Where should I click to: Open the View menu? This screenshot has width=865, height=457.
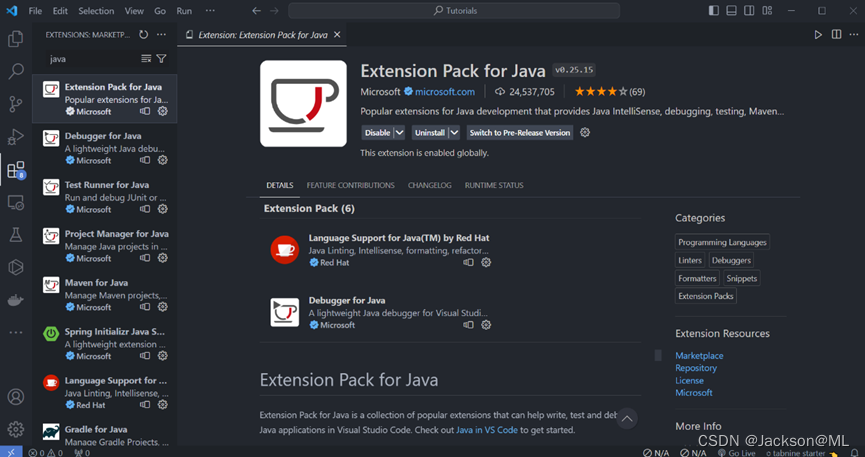(134, 10)
